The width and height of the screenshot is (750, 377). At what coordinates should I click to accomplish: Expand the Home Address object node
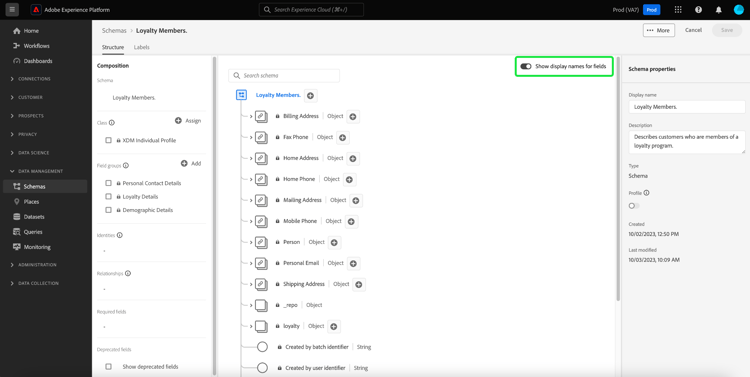tap(251, 158)
